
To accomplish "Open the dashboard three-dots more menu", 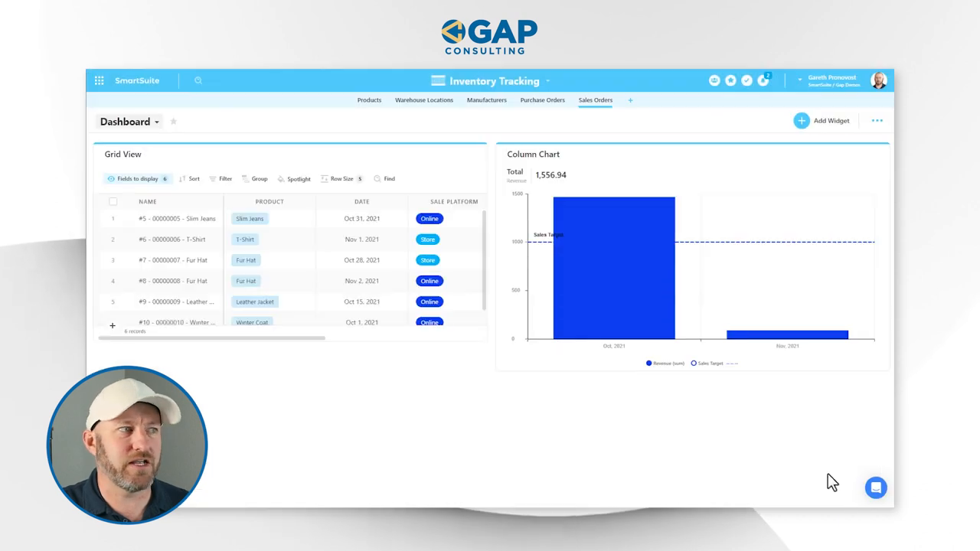I will tap(877, 121).
